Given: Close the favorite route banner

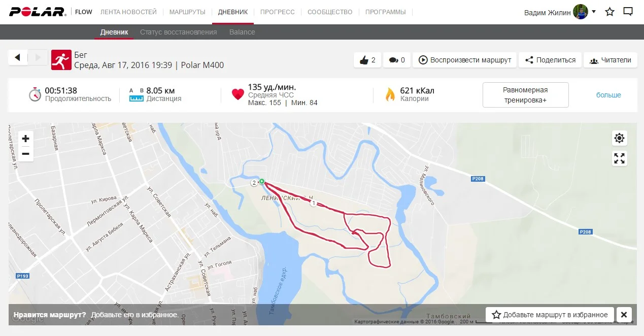Looking at the screenshot, I should 624,315.
